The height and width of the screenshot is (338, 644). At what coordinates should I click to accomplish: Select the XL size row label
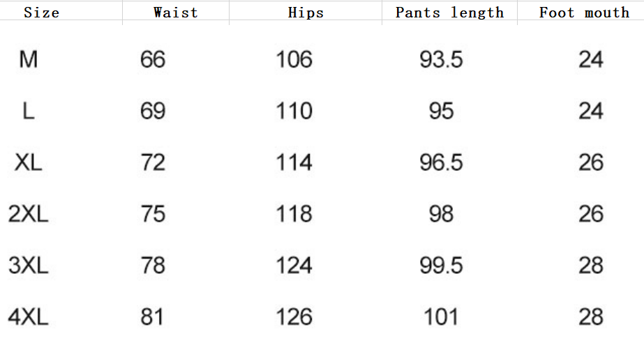point(28,163)
